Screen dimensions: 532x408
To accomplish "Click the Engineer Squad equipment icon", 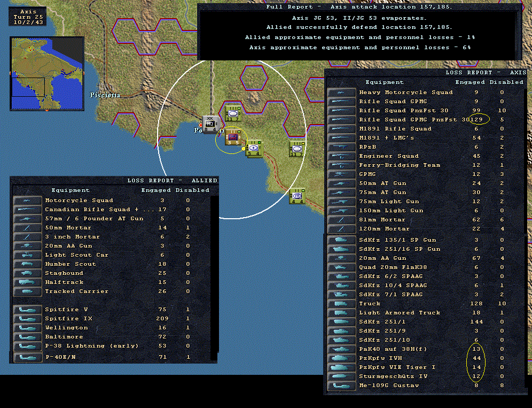I will pos(341,156).
